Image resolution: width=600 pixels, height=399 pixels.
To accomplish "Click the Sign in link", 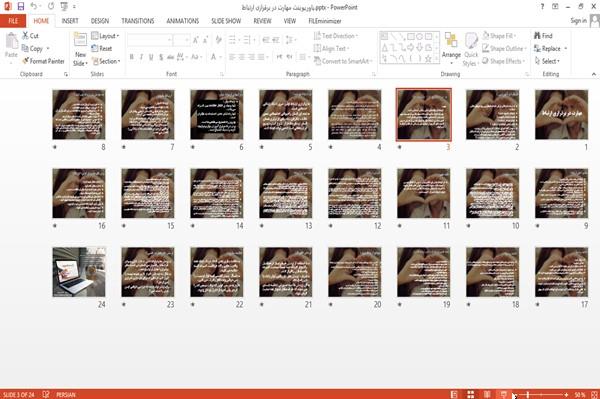I will [578, 21].
